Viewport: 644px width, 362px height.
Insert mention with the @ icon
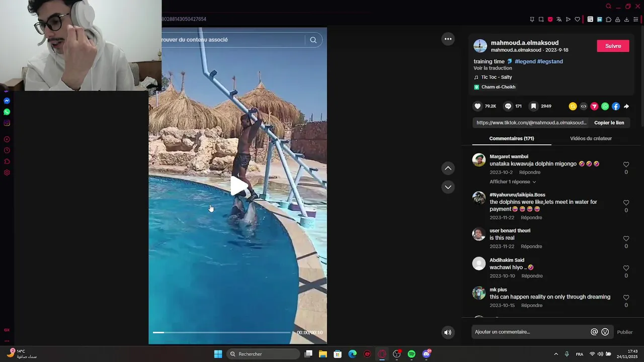(594, 332)
